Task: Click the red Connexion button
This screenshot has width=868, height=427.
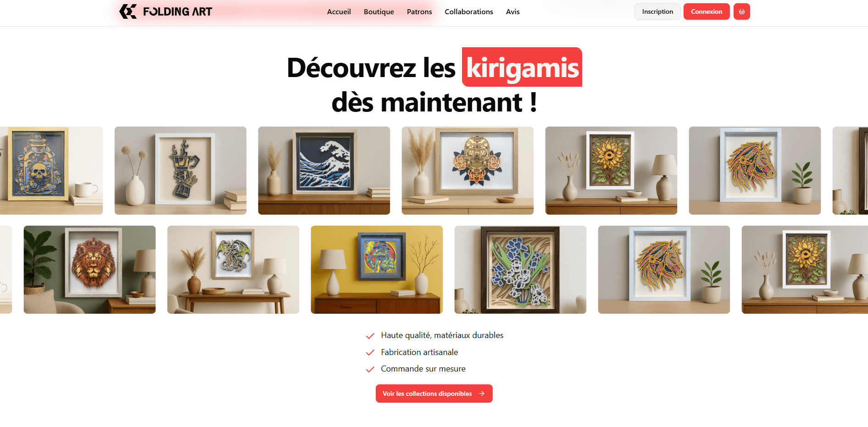Action: coord(707,11)
